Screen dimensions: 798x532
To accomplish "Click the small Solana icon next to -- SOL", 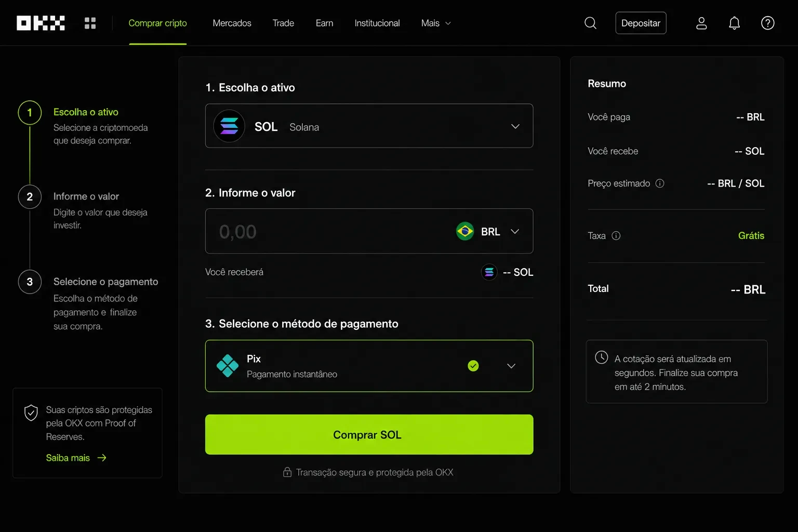I will pos(489,272).
